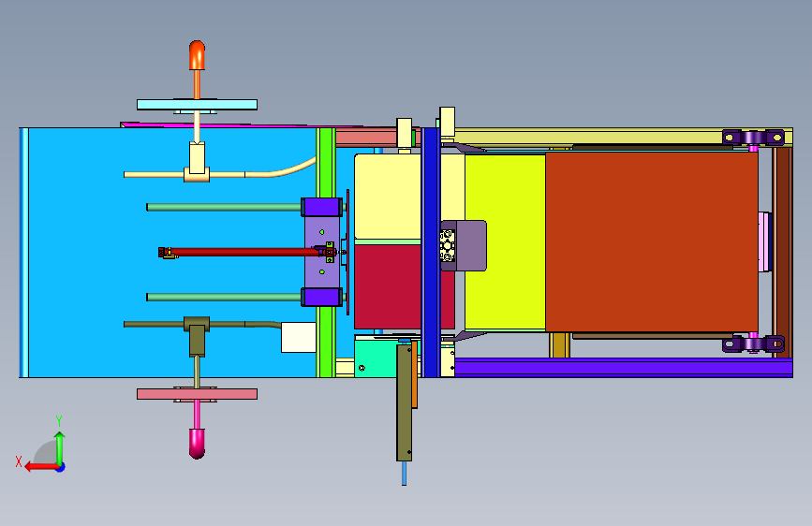Select the upper purple pillow block bearing
The image size is (812, 526).
coord(753,138)
